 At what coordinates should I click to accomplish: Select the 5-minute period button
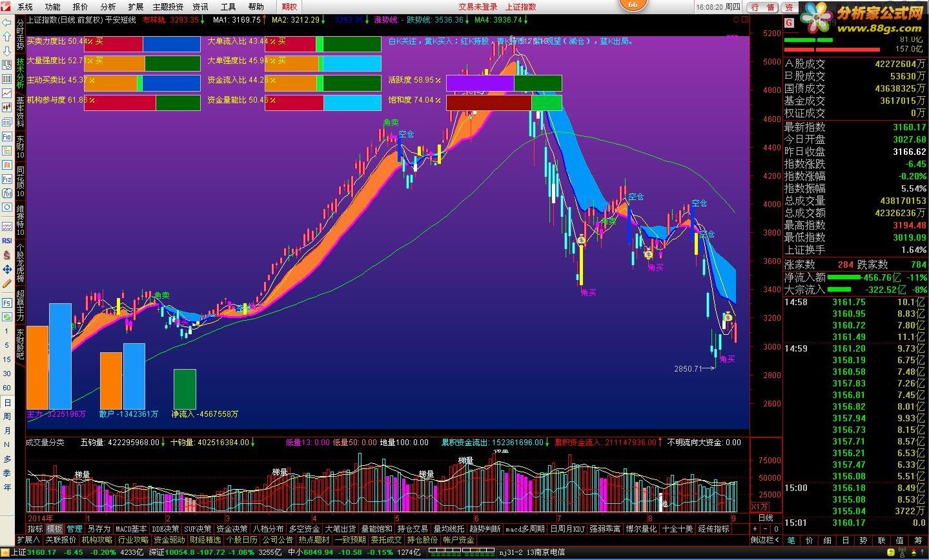point(7,345)
